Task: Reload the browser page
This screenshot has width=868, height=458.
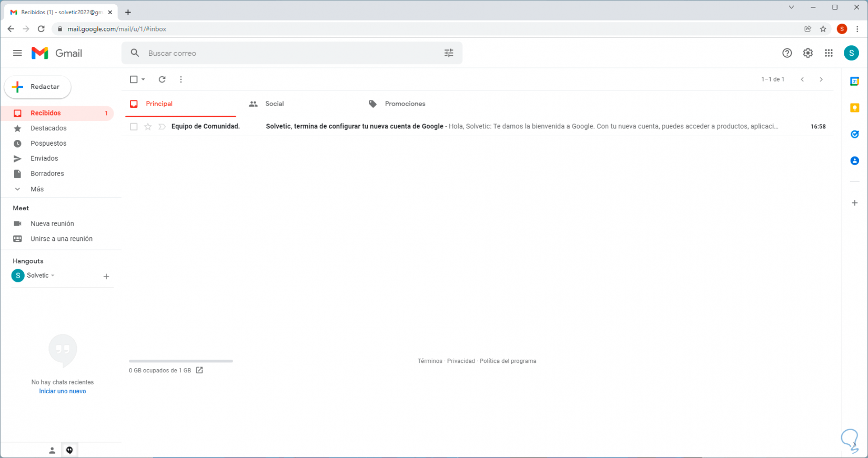Action: pyautogui.click(x=41, y=29)
